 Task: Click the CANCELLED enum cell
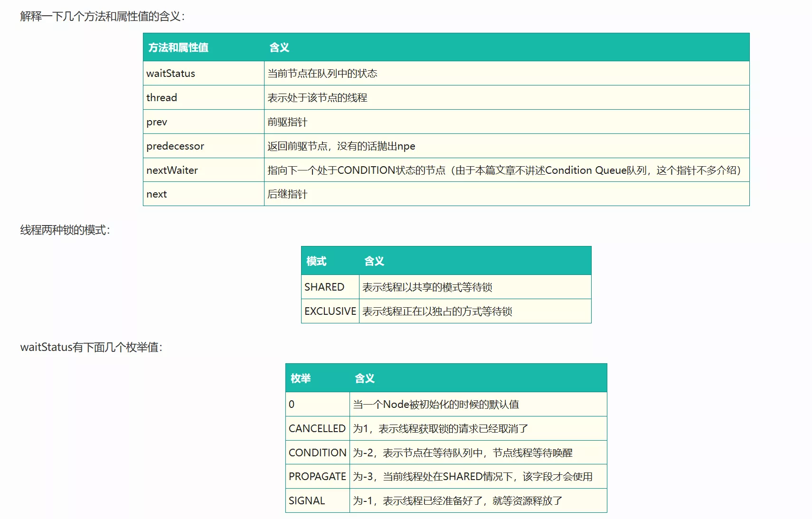pos(317,429)
